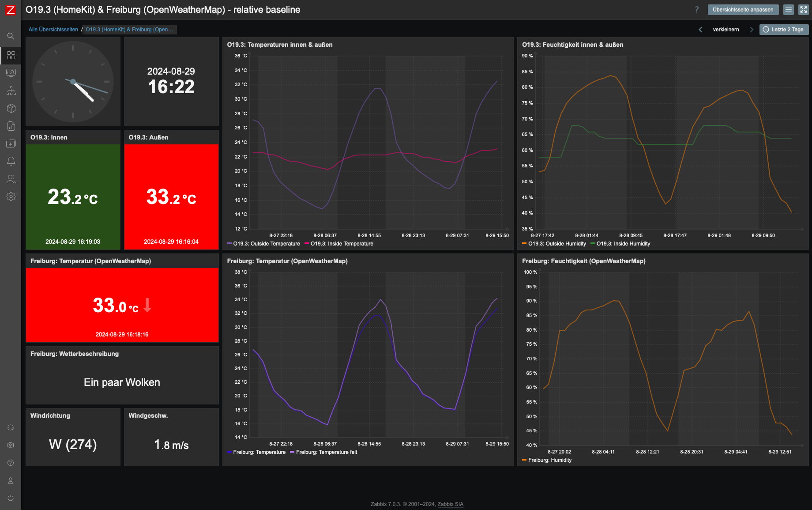
Task: Open the search icon in the sidebar
Action: (x=11, y=36)
